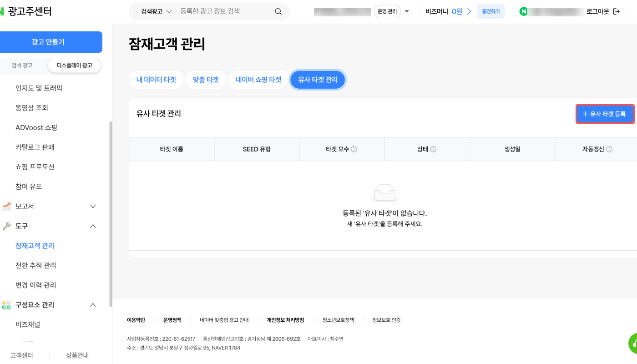637x364 pixels.
Task: Open 전환 추적 관리 in sidebar
Action: pos(36,265)
